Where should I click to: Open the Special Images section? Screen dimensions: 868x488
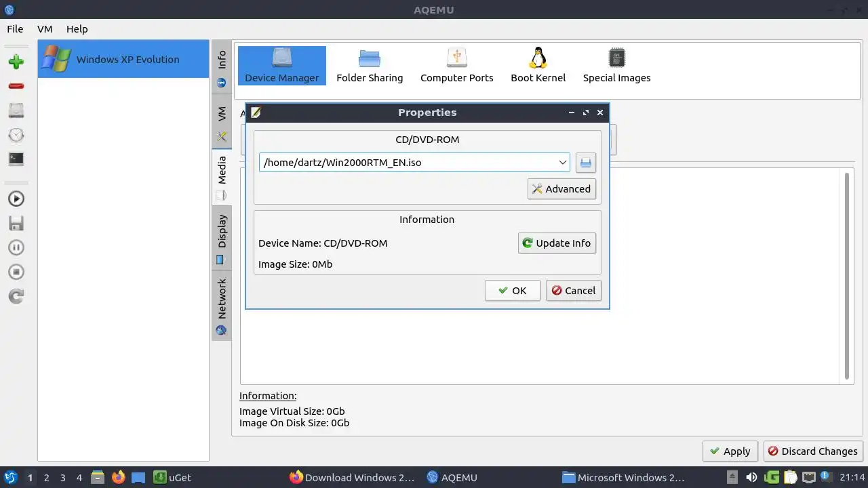pos(617,66)
